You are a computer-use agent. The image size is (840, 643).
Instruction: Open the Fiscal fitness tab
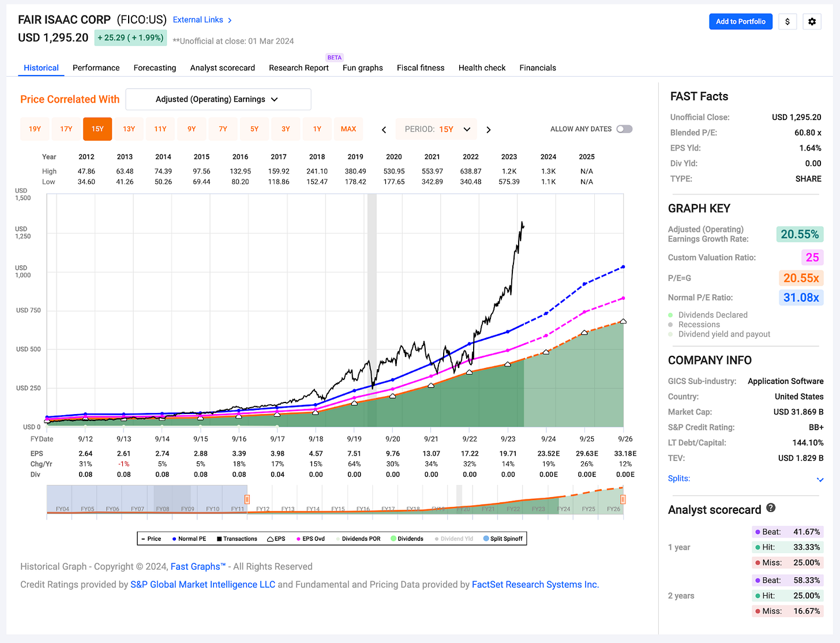pyautogui.click(x=421, y=67)
